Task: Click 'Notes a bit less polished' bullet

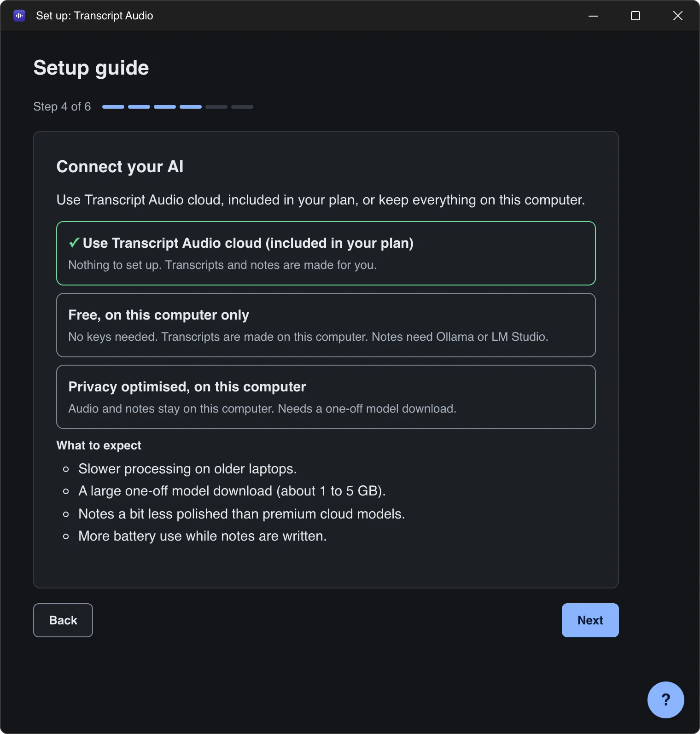Action: [241, 514]
